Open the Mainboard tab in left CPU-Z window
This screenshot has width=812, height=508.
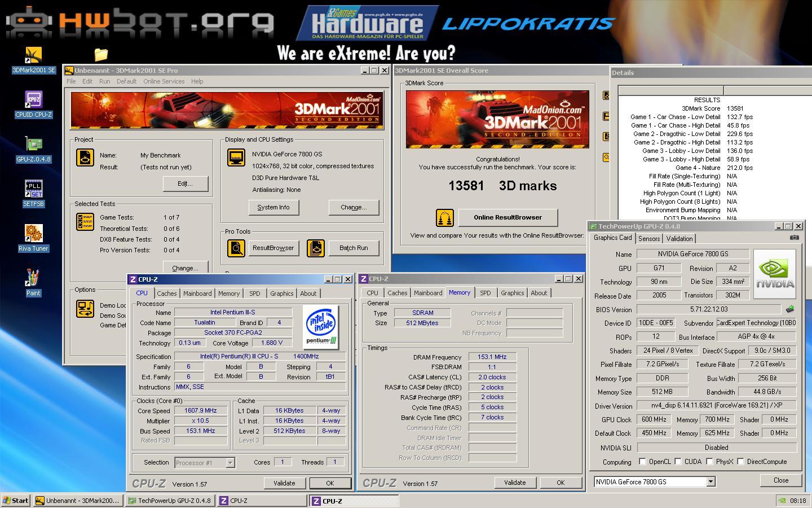pos(197,294)
